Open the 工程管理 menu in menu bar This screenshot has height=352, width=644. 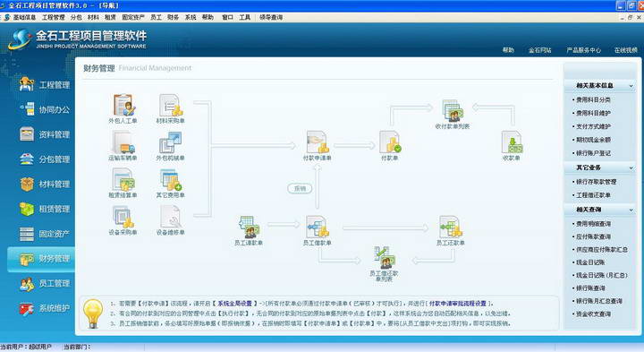pos(54,17)
